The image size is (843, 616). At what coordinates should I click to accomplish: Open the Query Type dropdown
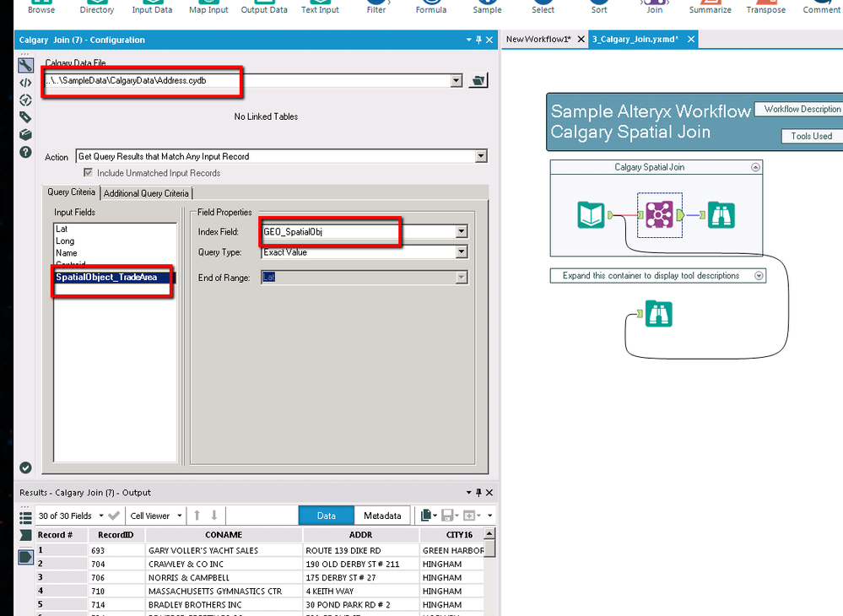coord(462,252)
